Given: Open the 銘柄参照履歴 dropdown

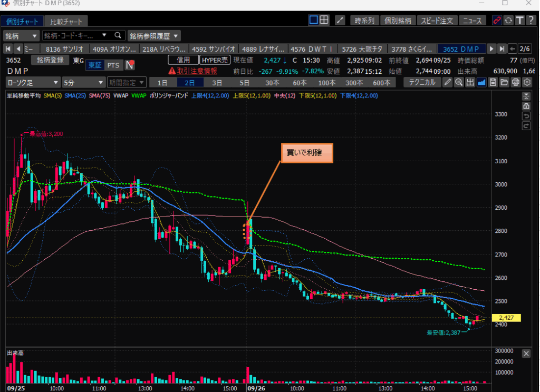Looking at the screenshot, I should 153,36.
